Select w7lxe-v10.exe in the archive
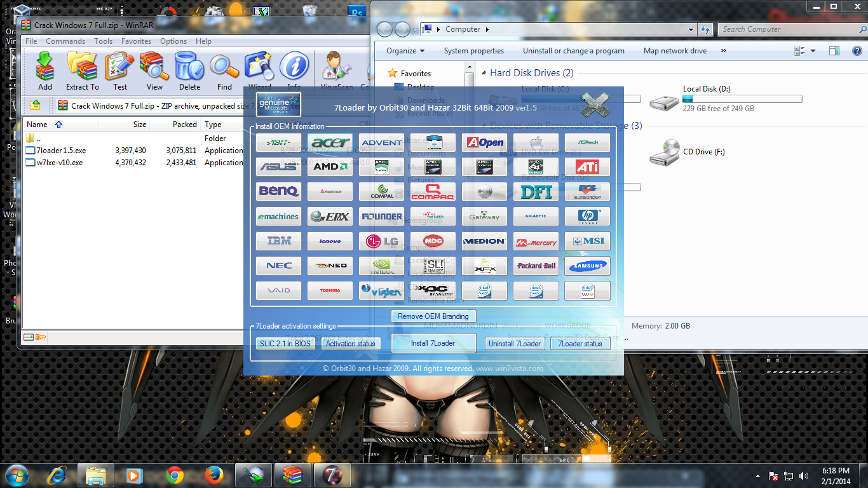This screenshot has width=868, height=488. (x=60, y=163)
